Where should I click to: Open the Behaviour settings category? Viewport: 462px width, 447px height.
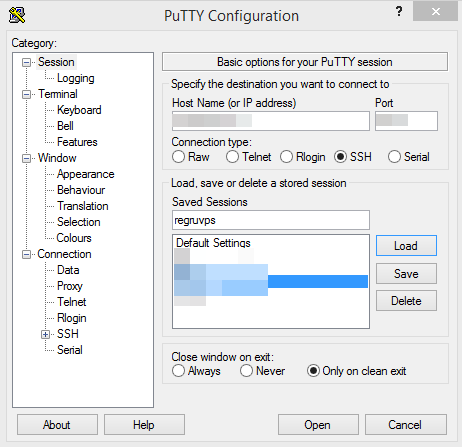(81, 190)
